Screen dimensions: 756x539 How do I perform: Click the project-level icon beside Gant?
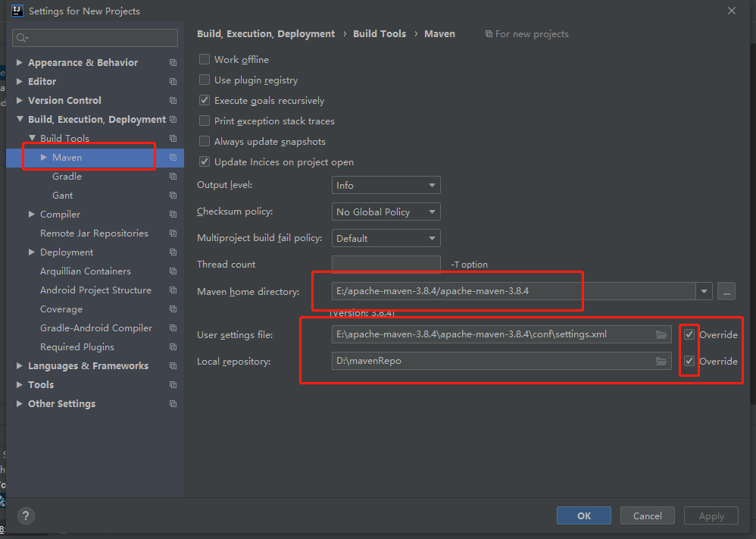coord(173,196)
